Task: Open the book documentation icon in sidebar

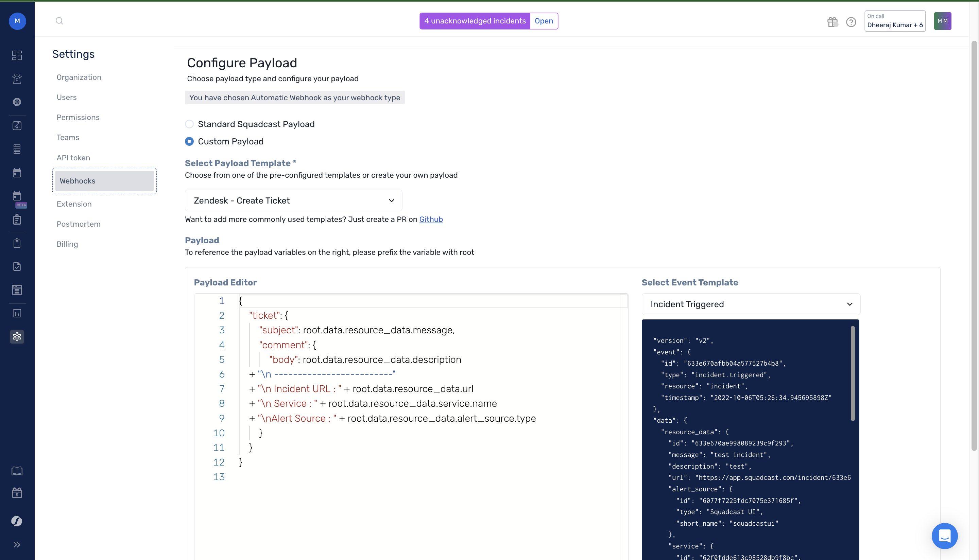Action: click(x=17, y=471)
